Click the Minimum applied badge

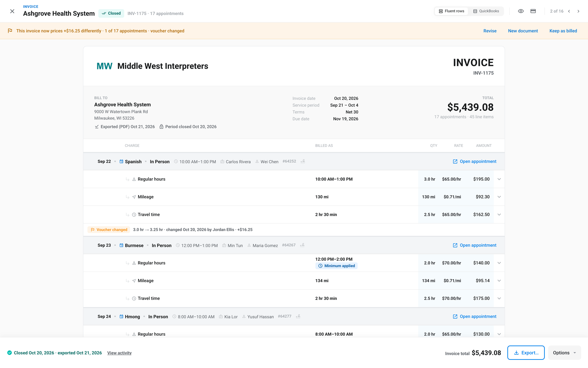(337, 266)
